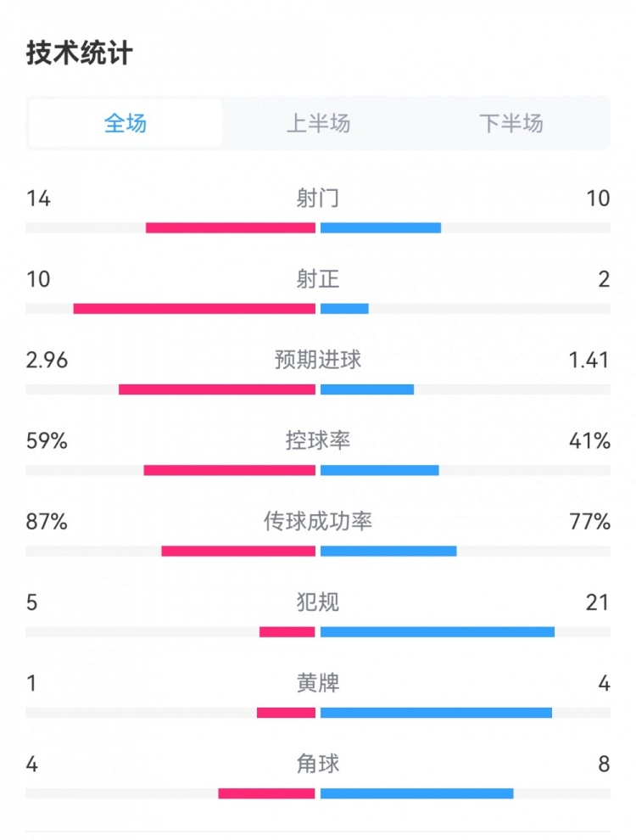
Task: Tap the 控球率 label
Action: [x=318, y=440]
